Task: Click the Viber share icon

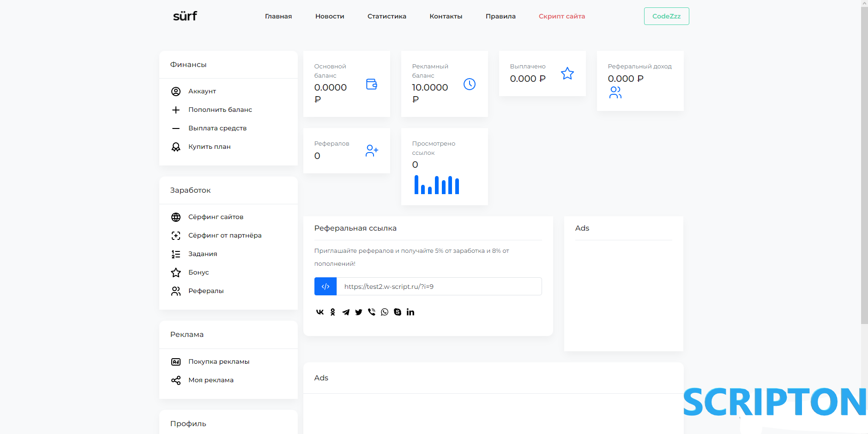Action: (x=372, y=312)
